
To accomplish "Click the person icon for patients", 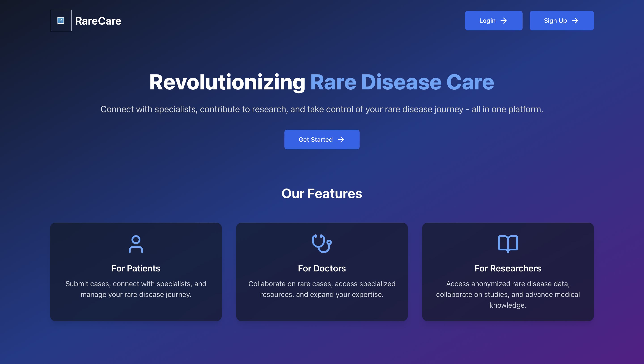I will pyautogui.click(x=136, y=244).
